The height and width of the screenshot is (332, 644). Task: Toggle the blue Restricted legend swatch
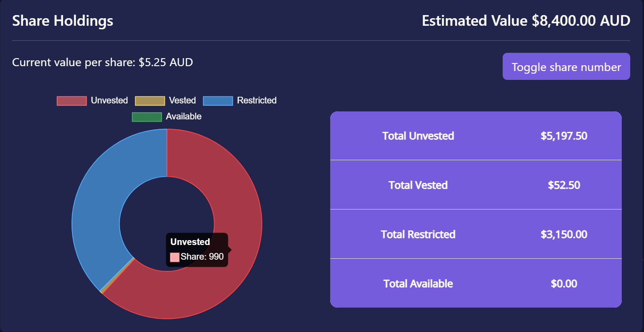click(x=218, y=101)
